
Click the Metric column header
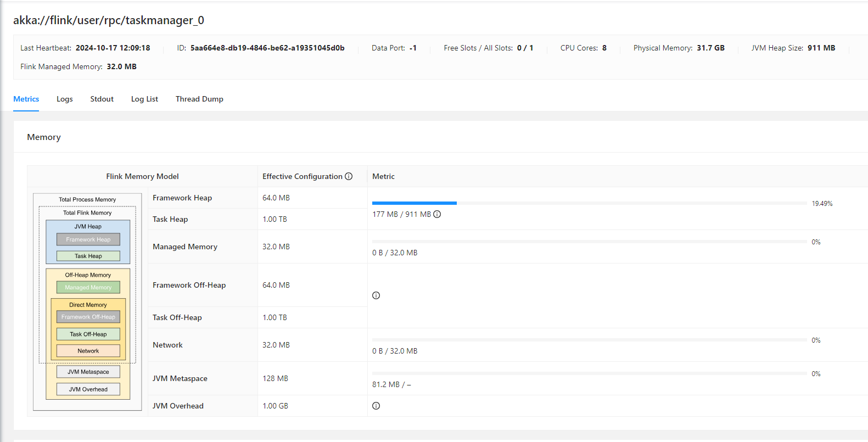point(383,176)
